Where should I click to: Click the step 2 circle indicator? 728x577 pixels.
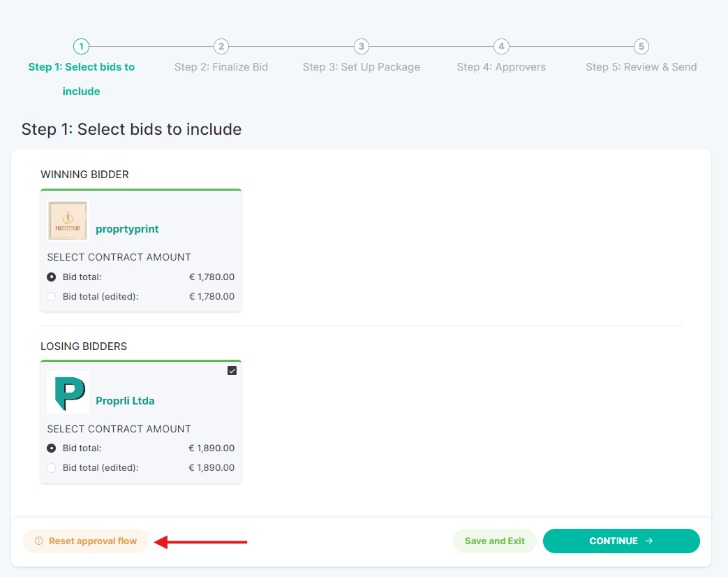coord(221,47)
